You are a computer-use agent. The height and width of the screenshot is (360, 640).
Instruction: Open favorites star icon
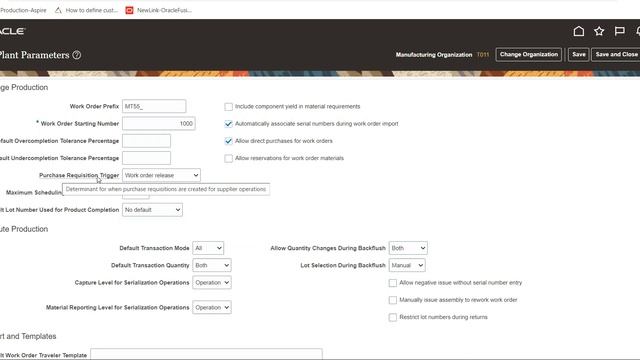pos(599,31)
